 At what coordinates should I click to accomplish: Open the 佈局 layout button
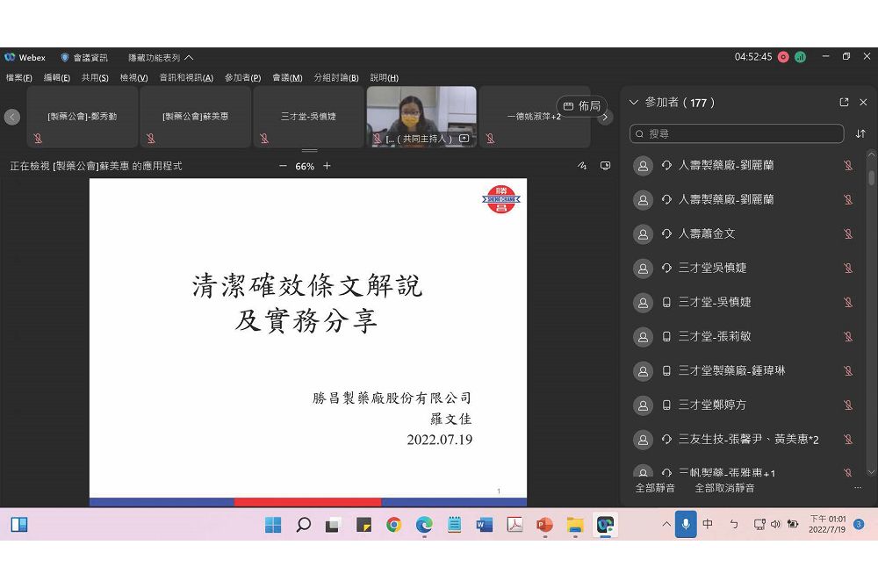582,105
